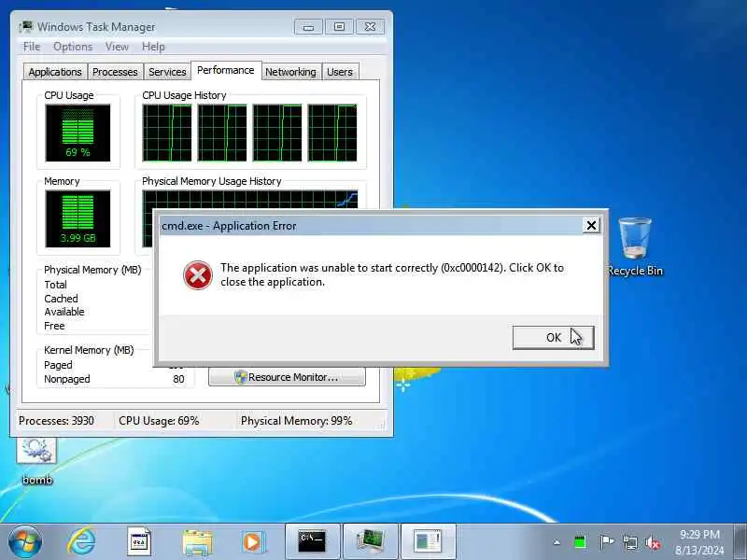
Task: Open Windows Explorer from the taskbar
Action: point(197,542)
